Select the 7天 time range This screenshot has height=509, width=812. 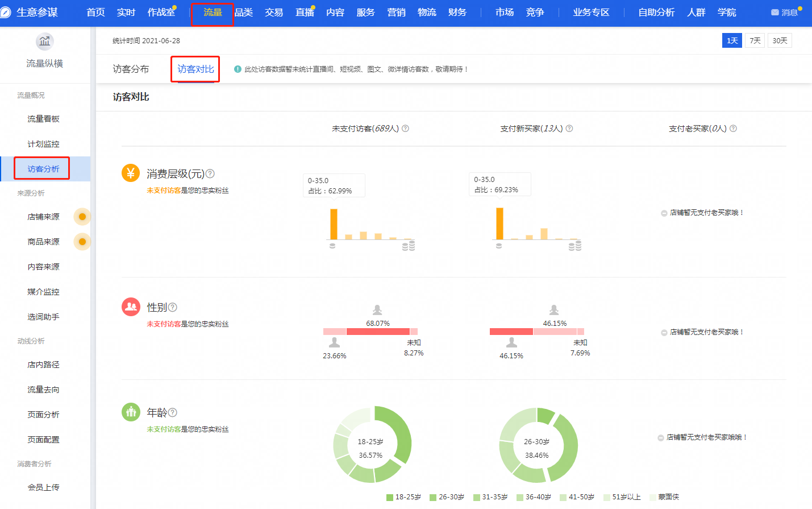pyautogui.click(x=755, y=40)
